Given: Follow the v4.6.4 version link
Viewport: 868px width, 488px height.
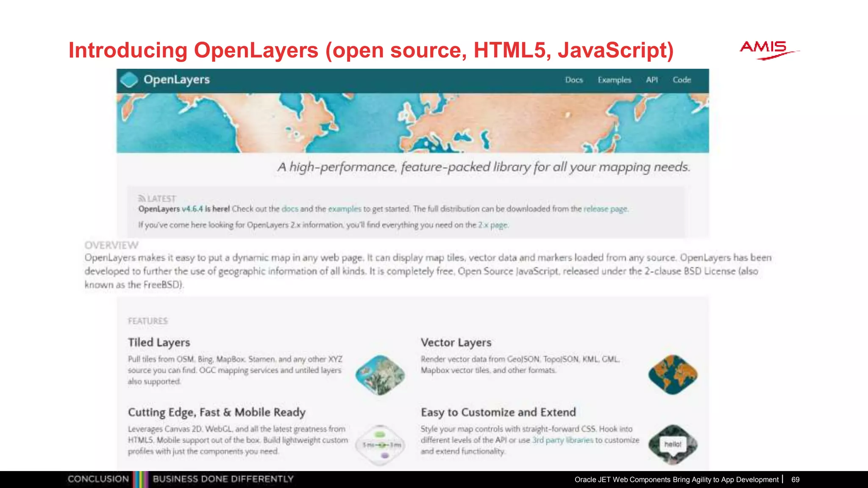Looking at the screenshot, I should (x=192, y=209).
